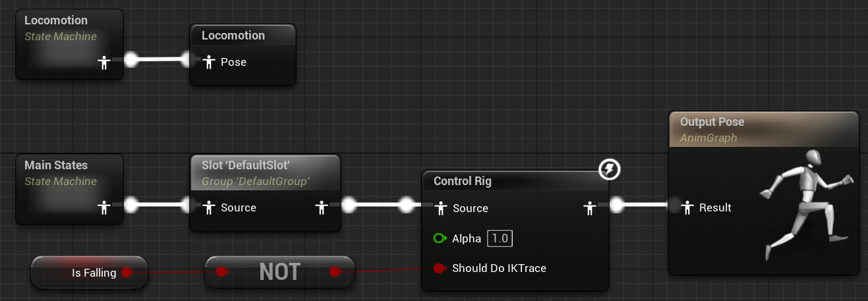This screenshot has width=868, height=301.
Task: Click the Result input pin on Output Pose
Action: pos(688,207)
